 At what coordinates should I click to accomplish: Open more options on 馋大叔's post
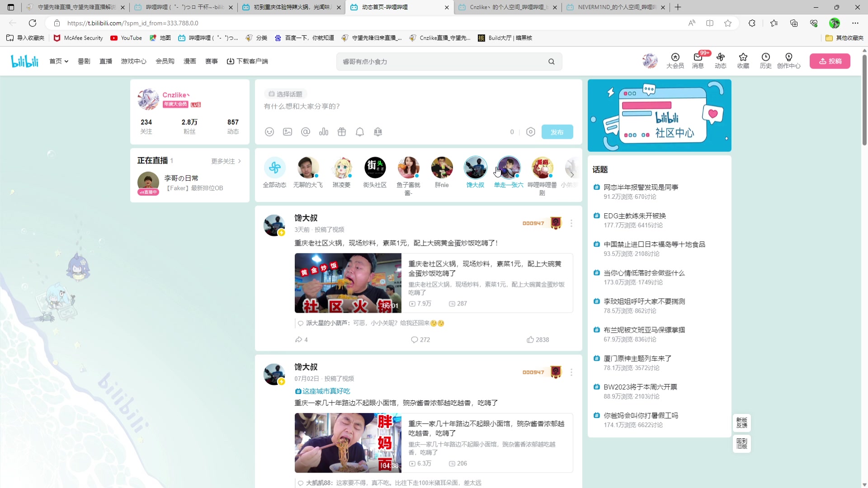point(571,223)
